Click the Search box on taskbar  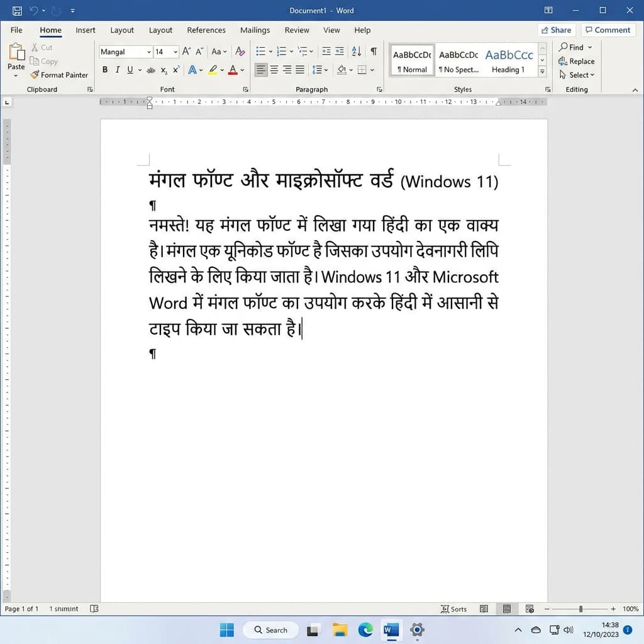click(270, 630)
